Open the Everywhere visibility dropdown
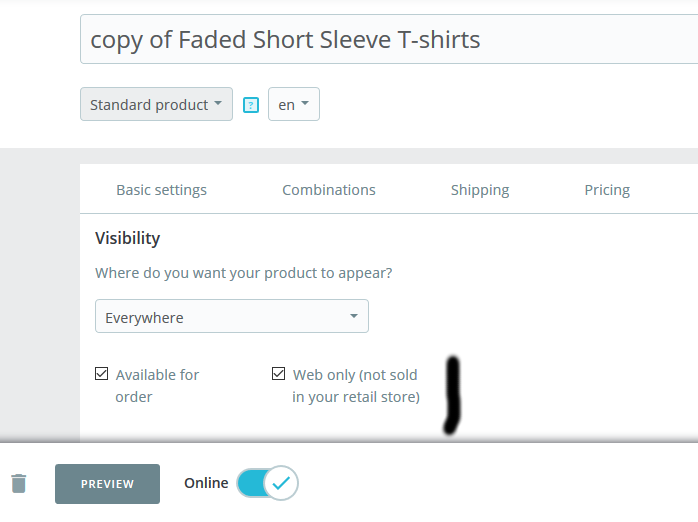The image size is (698, 522). point(231,317)
